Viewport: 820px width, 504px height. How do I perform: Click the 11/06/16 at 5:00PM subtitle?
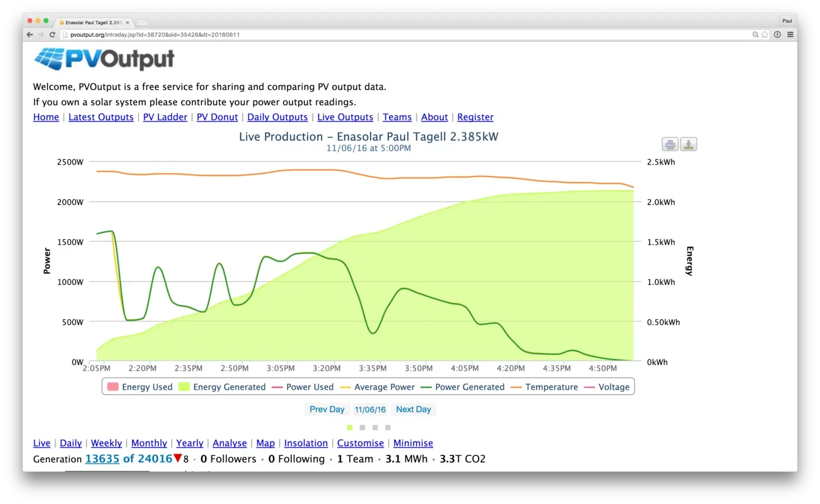point(369,149)
